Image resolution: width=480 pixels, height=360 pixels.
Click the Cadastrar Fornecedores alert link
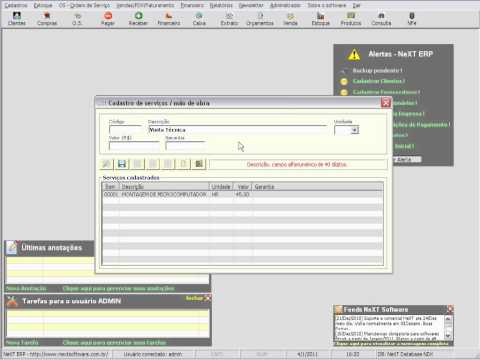coord(386,92)
